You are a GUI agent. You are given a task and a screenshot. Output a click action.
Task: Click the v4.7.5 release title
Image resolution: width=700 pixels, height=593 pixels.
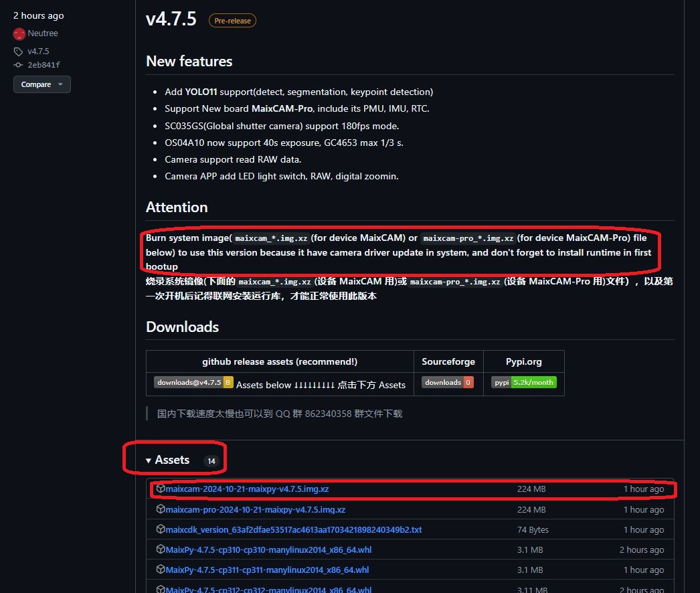tap(171, 19)
